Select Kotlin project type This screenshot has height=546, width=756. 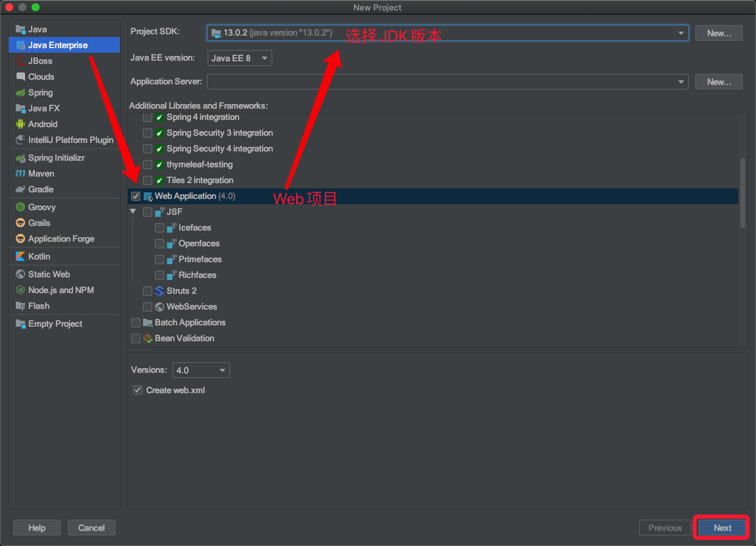coord(64,256)
